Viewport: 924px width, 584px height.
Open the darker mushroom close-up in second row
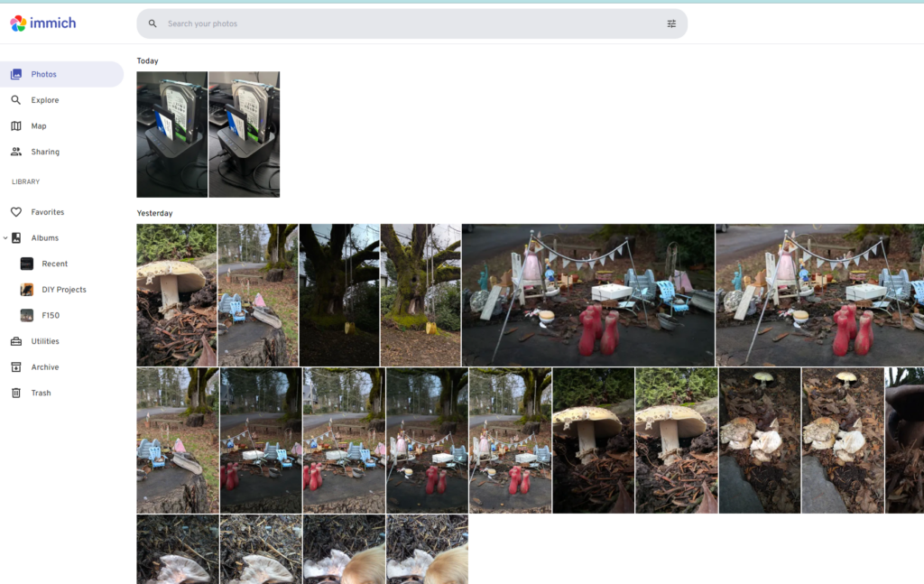point(594,440)
